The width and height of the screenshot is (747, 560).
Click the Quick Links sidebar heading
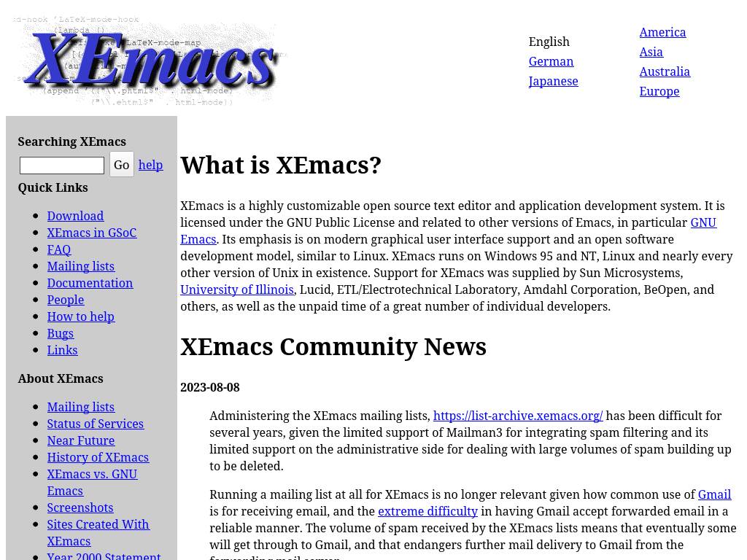[x=53, y=187]
